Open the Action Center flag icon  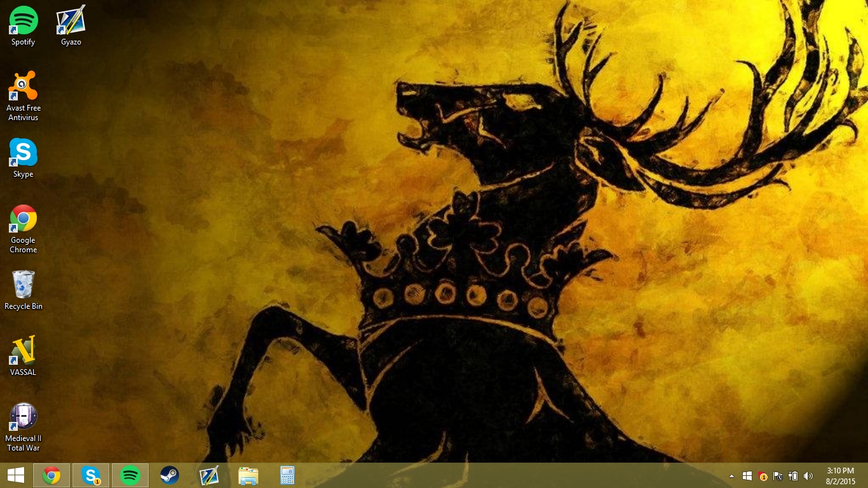778,476
